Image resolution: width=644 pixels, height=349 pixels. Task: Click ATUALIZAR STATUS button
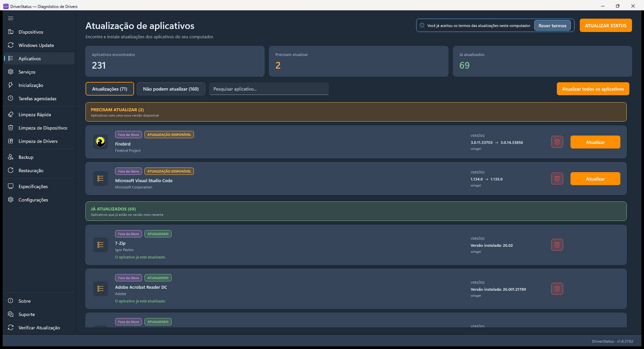[x=606, y=26]
